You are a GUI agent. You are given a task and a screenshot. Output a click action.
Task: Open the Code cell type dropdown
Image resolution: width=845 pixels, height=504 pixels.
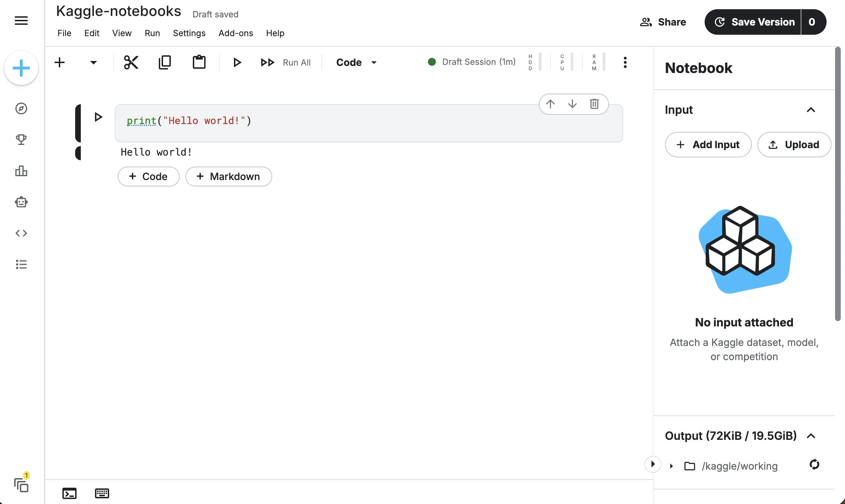coord(357,63)
